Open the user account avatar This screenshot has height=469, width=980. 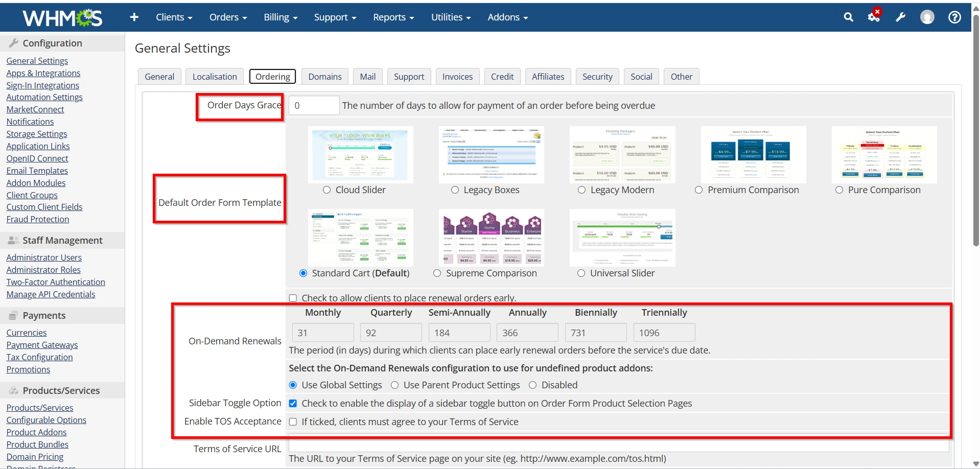click(x=927, y=17)
